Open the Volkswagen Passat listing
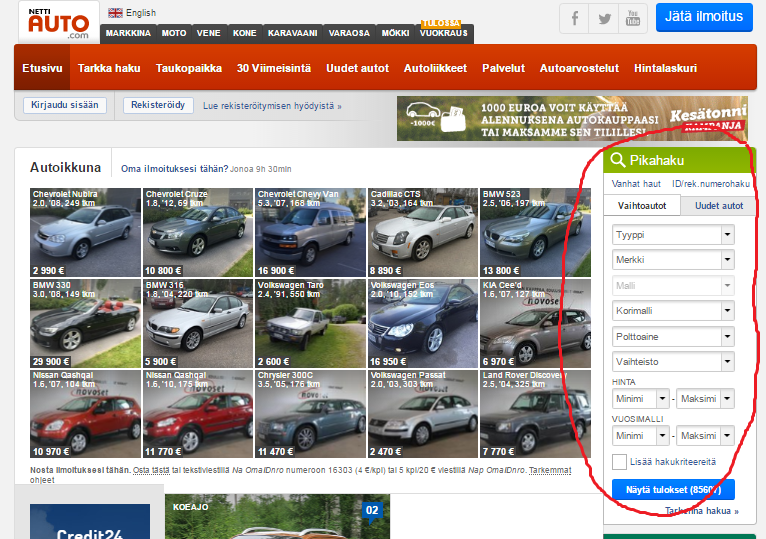Screen dimensions: 766x539 coord(423,414)
